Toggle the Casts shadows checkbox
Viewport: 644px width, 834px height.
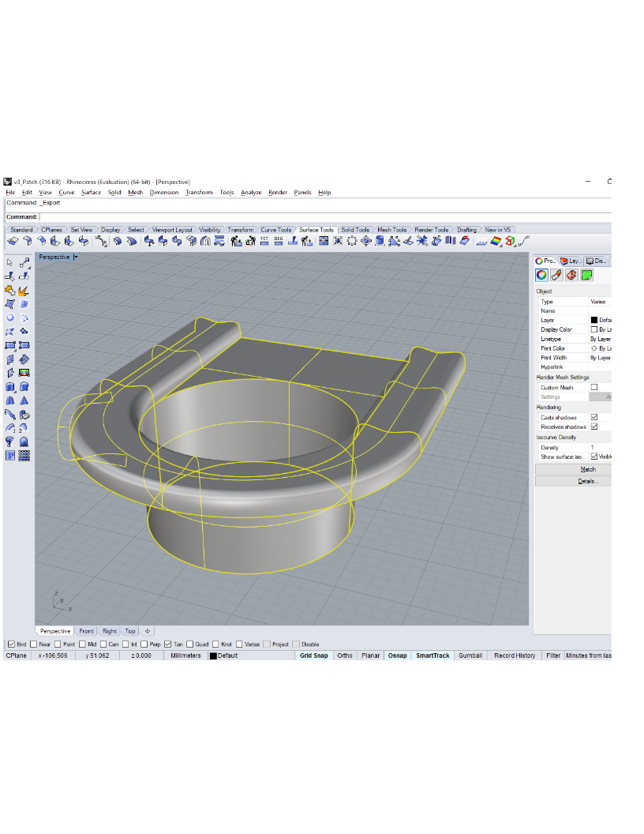click(594, 417)
